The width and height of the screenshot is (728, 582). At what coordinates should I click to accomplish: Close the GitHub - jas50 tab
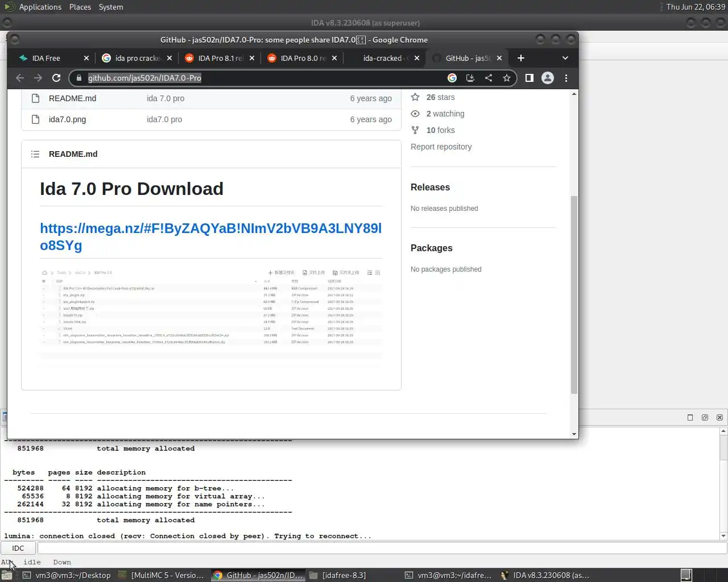pyautogui.click(x=499, y=58)
